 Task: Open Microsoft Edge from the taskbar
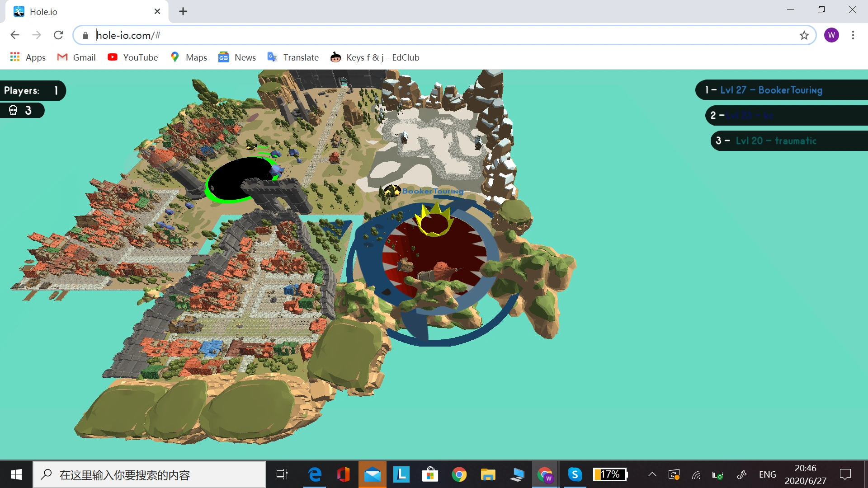(x=315, y=474)
